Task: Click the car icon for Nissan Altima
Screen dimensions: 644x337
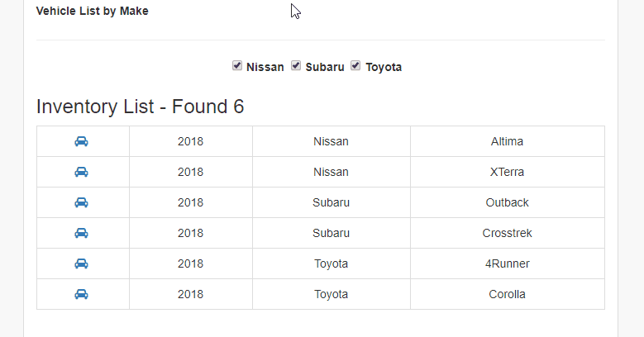Action: [81, 141]
